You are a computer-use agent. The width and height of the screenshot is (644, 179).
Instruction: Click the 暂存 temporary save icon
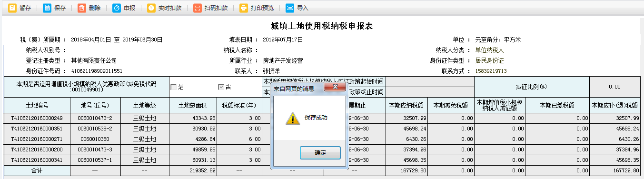12,8
